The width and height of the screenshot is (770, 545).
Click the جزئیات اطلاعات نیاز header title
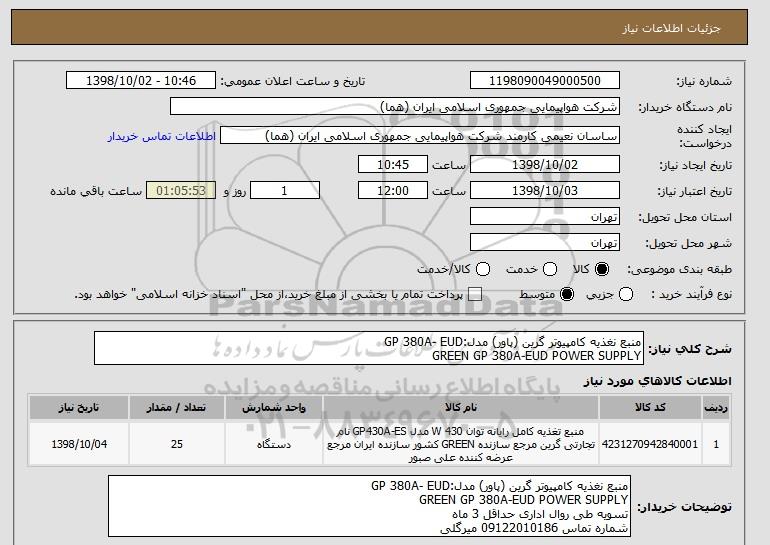[672, 28]
